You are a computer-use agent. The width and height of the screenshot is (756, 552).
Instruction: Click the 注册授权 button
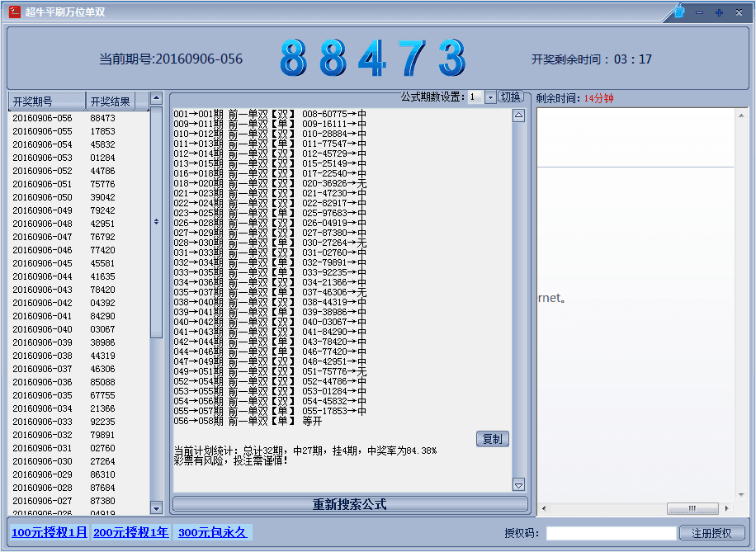[x=711, y=533]
